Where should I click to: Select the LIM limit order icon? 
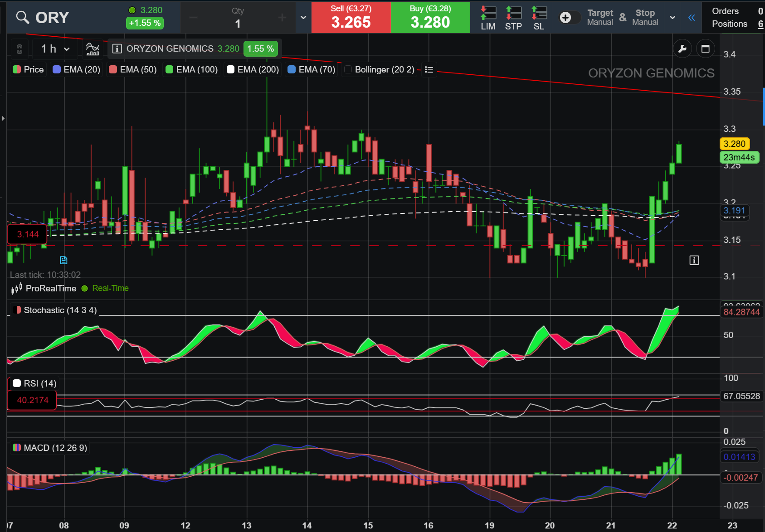(x=488, y=18)
